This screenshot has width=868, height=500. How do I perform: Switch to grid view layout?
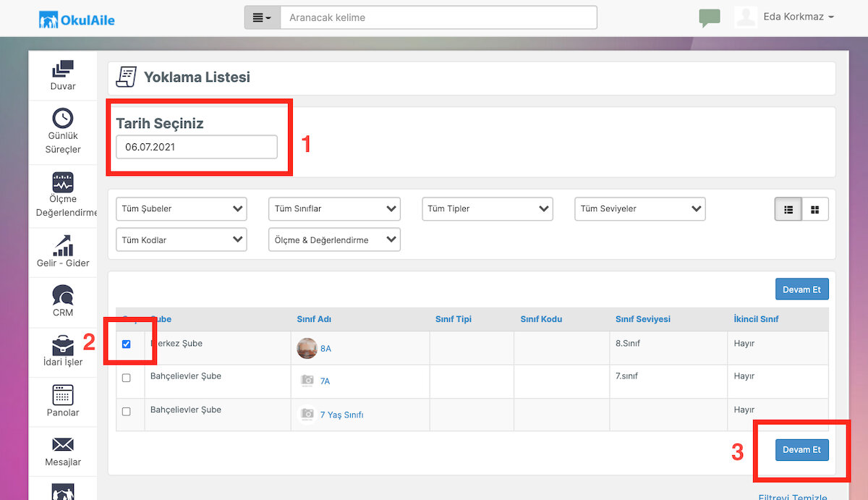coord(815,209)
